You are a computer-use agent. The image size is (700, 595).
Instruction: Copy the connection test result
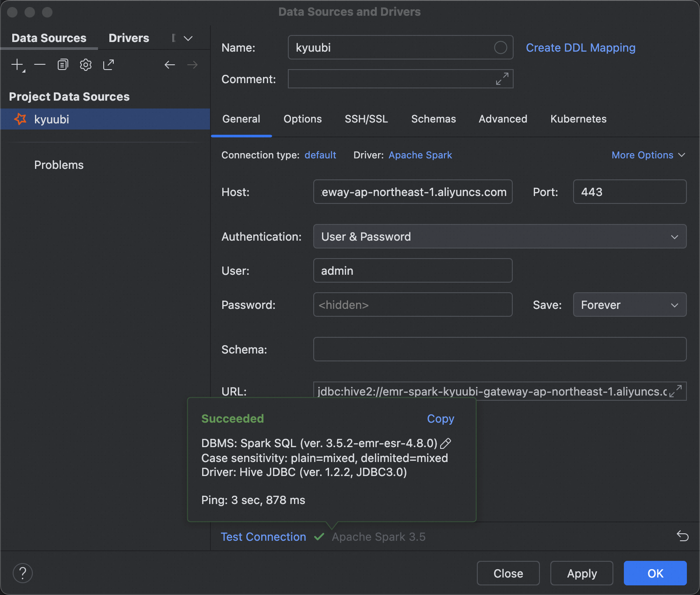point(441,419)
